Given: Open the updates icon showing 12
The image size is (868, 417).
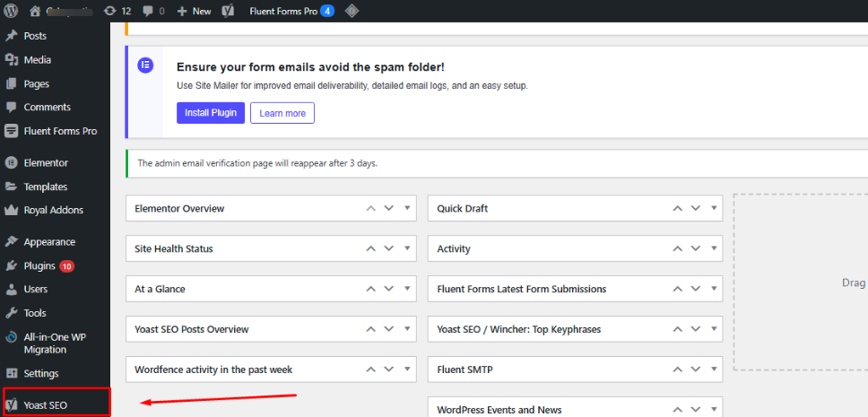Looking at the screenshot, I should tap(110, 11).
